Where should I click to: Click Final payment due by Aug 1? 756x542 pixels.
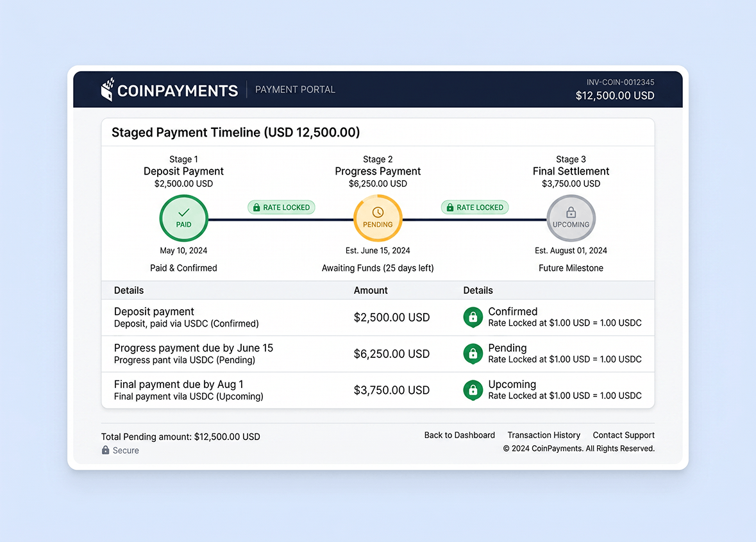178,384
